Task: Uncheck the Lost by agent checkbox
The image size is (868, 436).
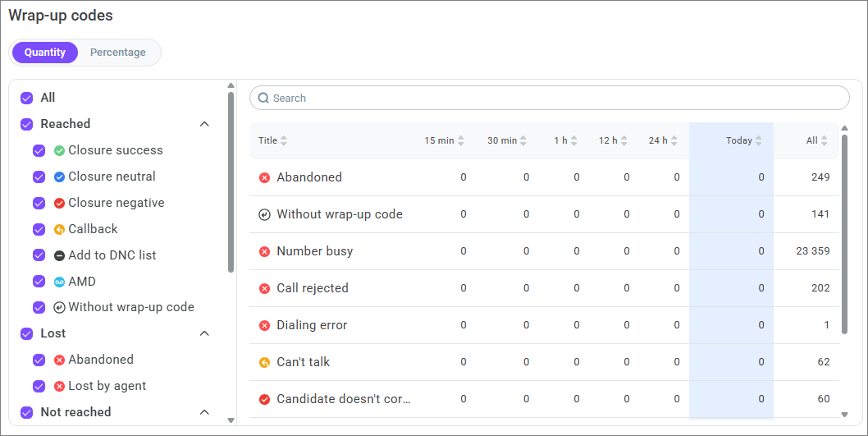Action: point(39,386)
